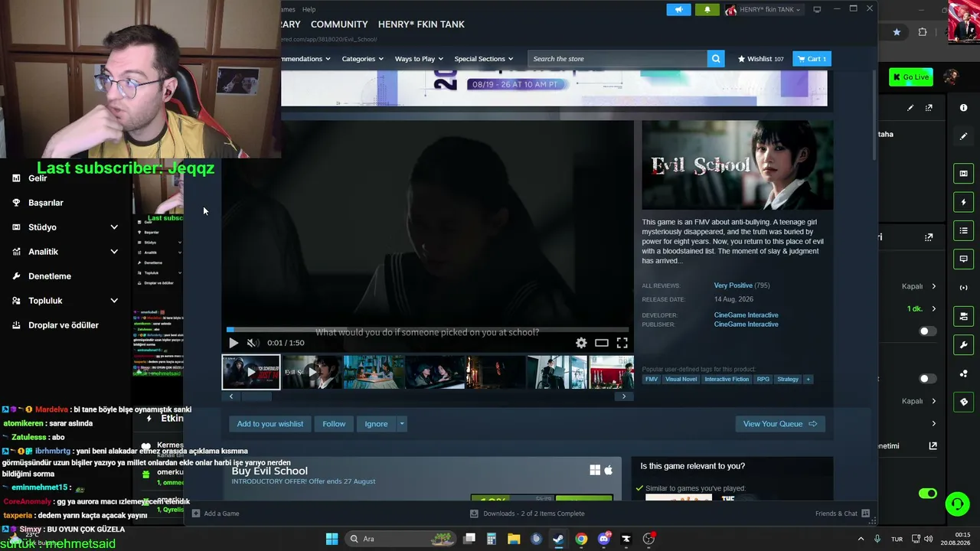
Task: Select the Visual Novel tag
Action: click(x=681, y=380)
